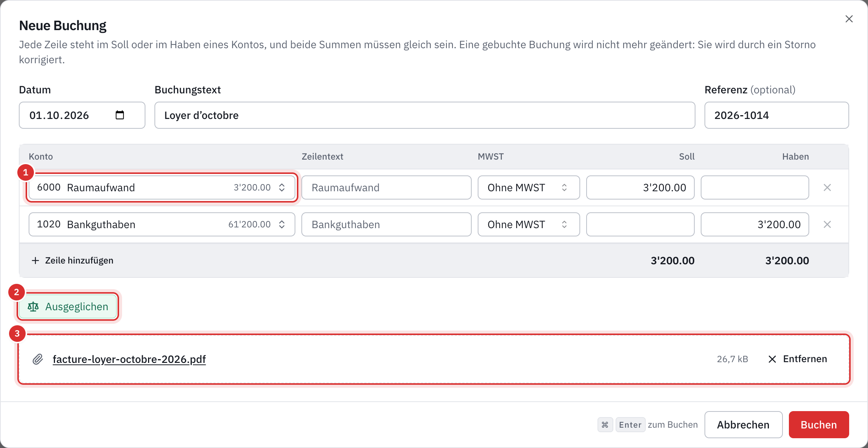868x448 pixels.
Task: Click the X icon beside Entfernen
Action: [772, 359]
